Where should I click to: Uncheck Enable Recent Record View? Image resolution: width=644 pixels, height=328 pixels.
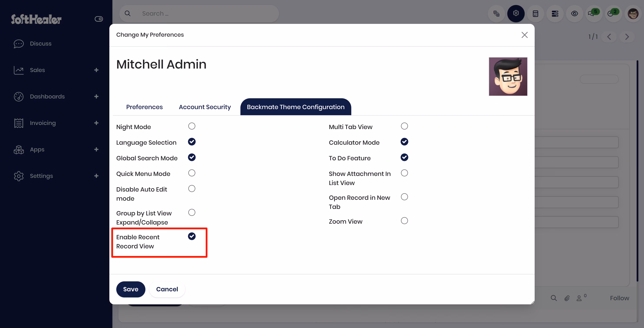192,236
